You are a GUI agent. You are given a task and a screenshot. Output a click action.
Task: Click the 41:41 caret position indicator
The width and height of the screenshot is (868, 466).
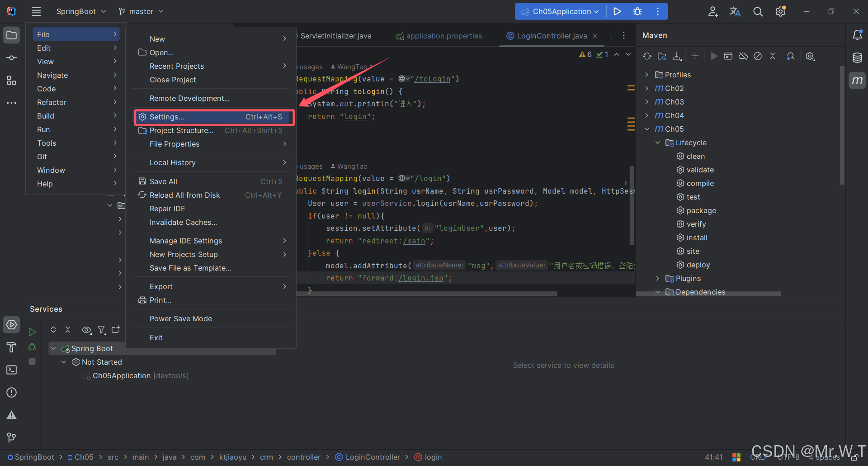pyautogui.click(x=714, y=457)
